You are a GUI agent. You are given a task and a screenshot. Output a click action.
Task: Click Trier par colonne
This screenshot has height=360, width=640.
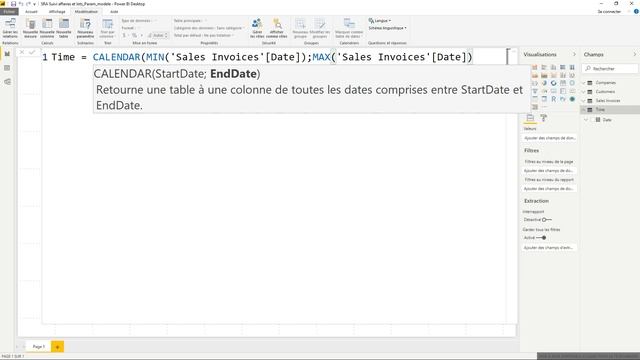tap(107, 28)
